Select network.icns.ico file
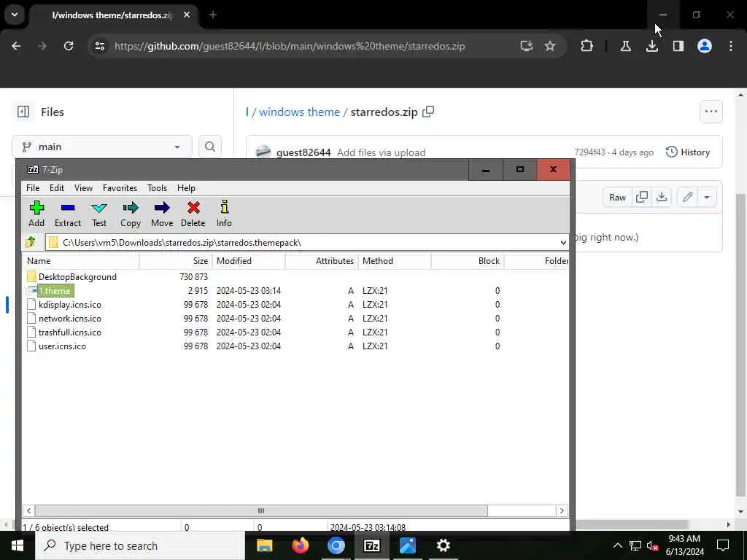The height and width of the screenshot is (560, 747). [x=69, y=318]
